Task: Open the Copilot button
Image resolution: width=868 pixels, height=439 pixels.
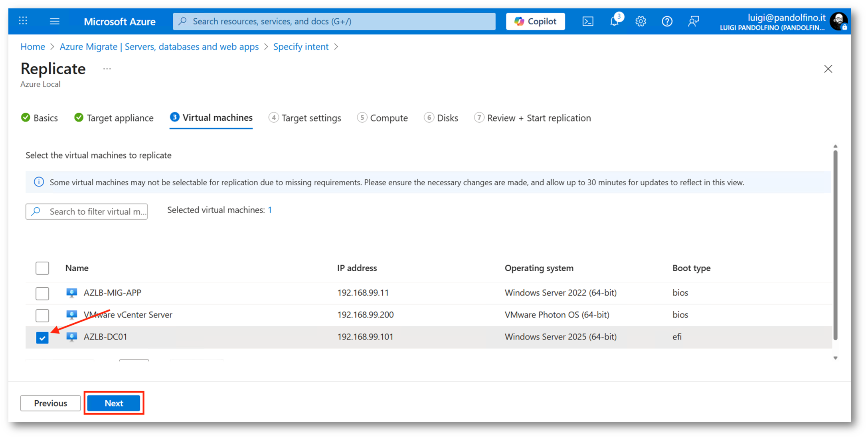Action: pyautogui.click(x=535, y=21)
